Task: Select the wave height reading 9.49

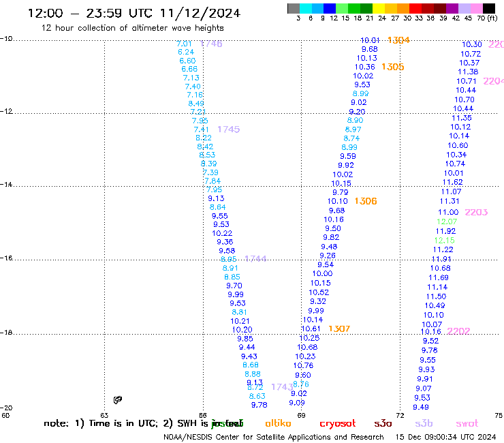Action: pos(421,408)
